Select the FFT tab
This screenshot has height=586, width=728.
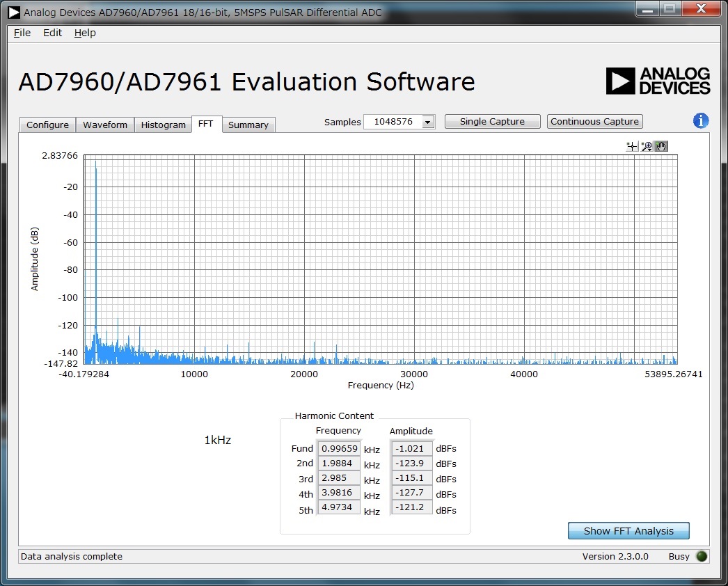206,124
